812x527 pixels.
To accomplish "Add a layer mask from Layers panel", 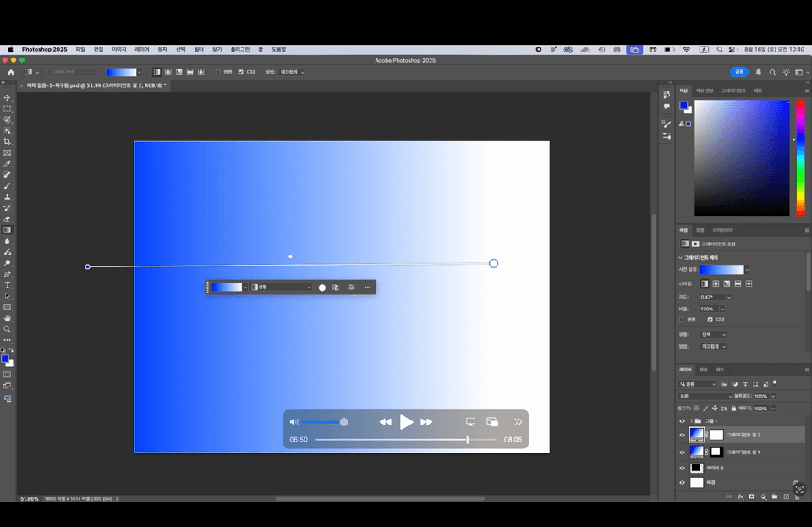I will [751, 497].
